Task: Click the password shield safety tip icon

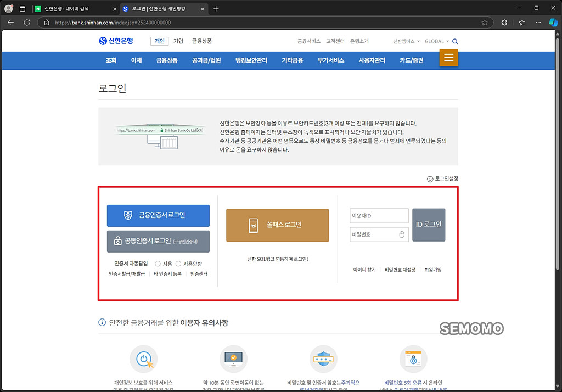Action: coord(323,359)
